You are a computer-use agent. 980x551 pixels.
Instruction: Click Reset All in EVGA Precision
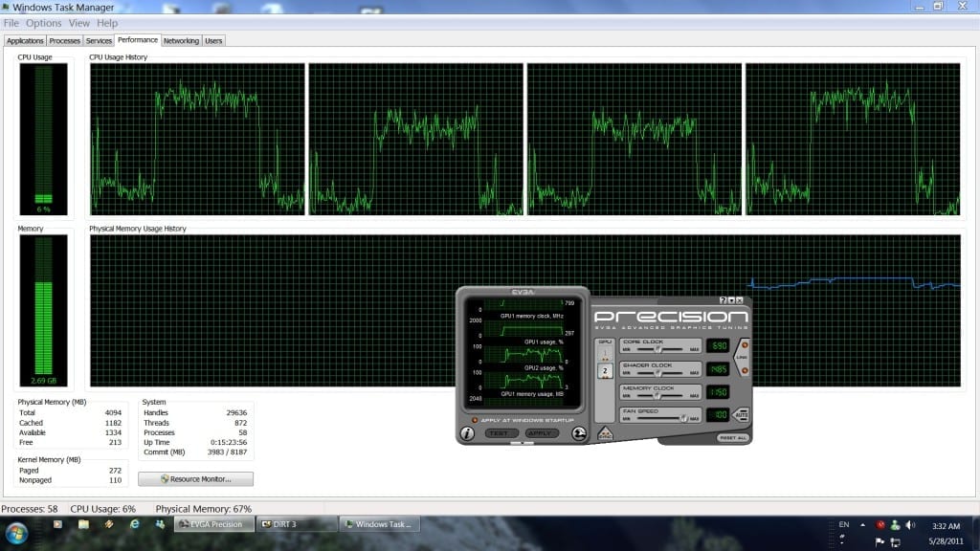click(x=731, y=437)
